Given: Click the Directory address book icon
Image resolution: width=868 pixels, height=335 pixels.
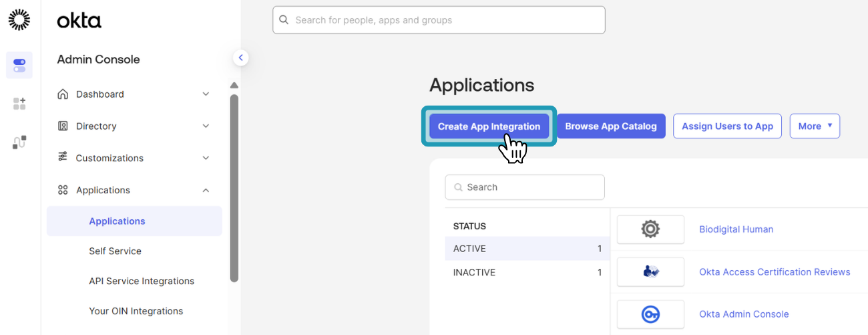Looking at the screenshot, I should click(x=63, y=126).
